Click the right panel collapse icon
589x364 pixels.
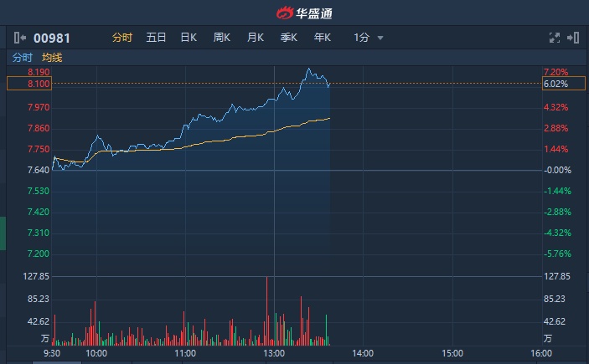tap(573, 38)
